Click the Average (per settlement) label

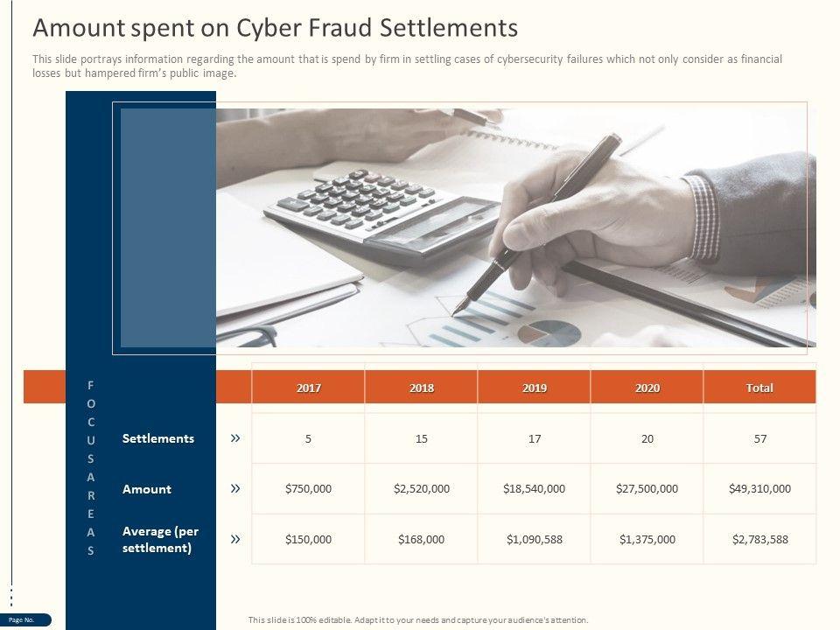(x=162, y=540)
